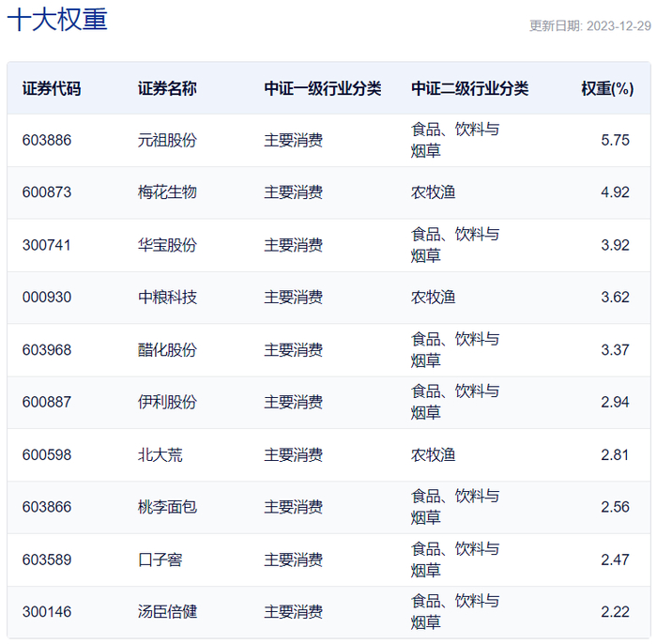Click the 中证一级行业分类 column header
The width and height of the screenshot is (657, 644).
pyautogui.click(x=323, y=88)
